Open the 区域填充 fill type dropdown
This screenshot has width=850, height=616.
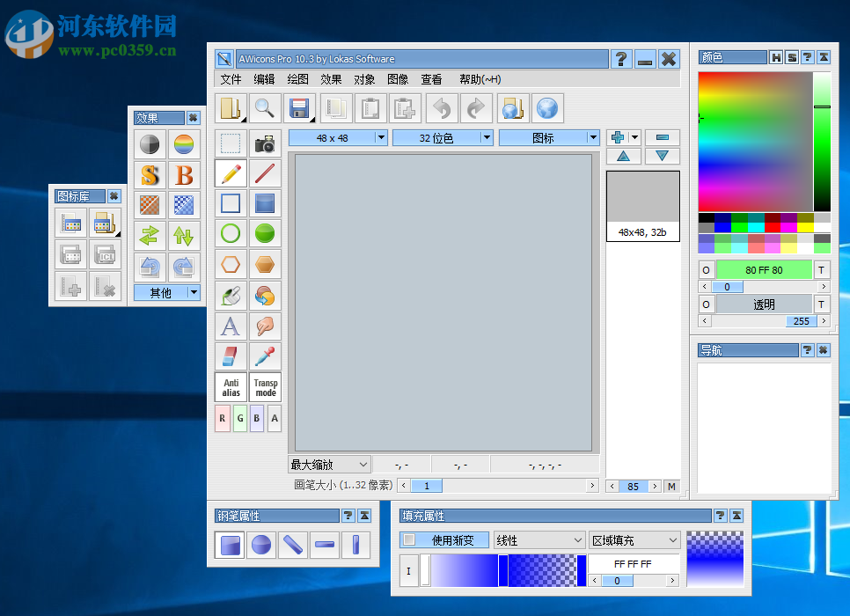pos(634,539)
